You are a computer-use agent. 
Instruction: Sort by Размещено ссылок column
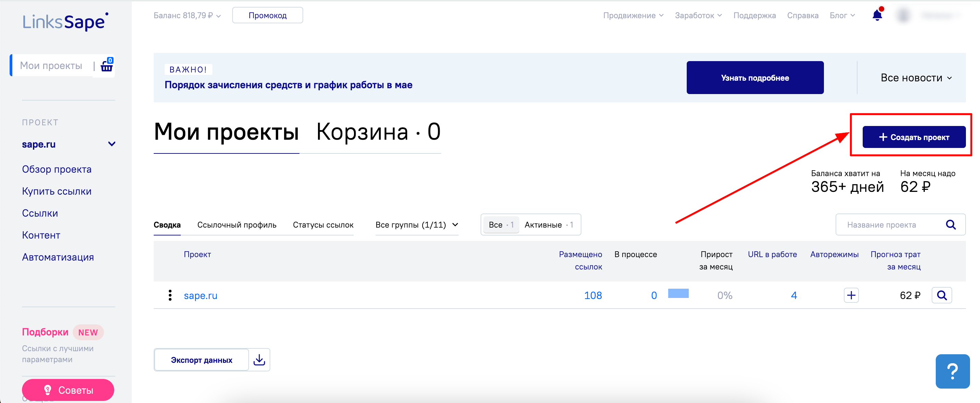(580, 260)
